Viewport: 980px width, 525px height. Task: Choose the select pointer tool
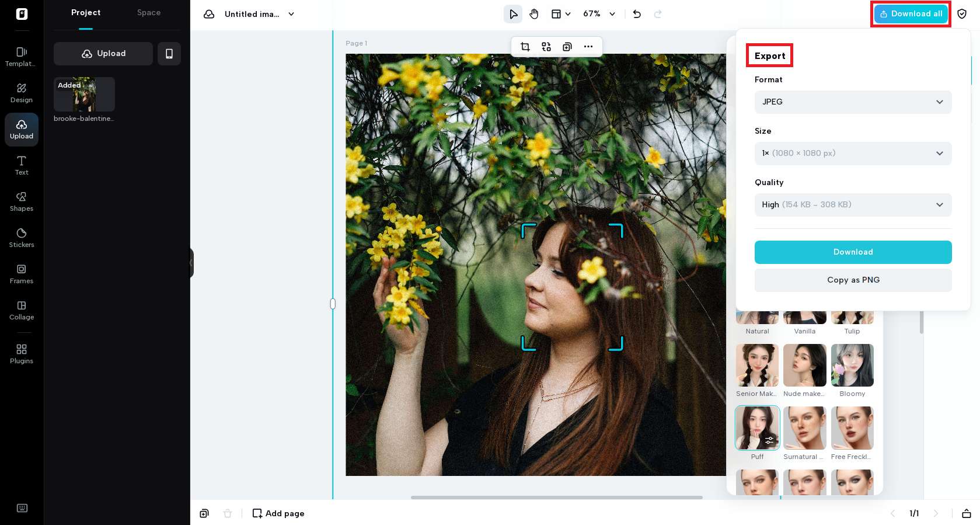click(x=513, y=14)
